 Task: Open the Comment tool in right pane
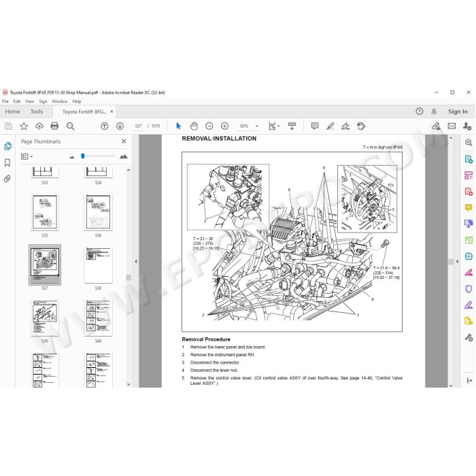click(469, 207)
